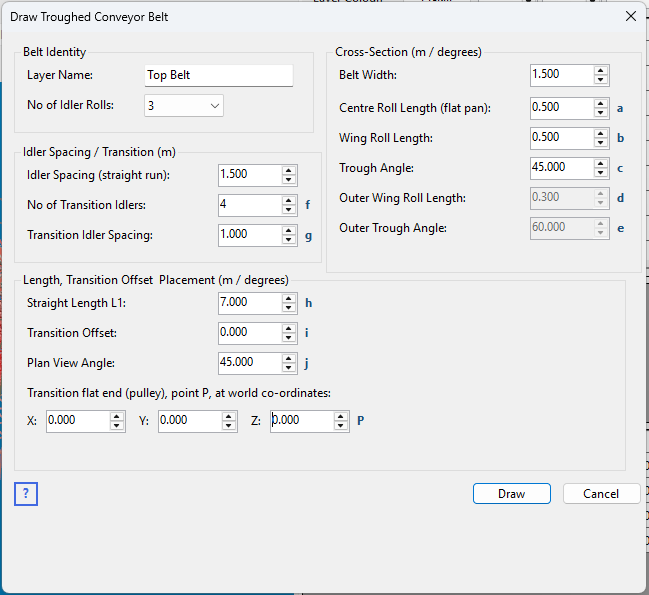The height and width of the screenshot is (595, 649).
Task: Decrement Wing Roll Length spinner down
Action: click(601, 143)
